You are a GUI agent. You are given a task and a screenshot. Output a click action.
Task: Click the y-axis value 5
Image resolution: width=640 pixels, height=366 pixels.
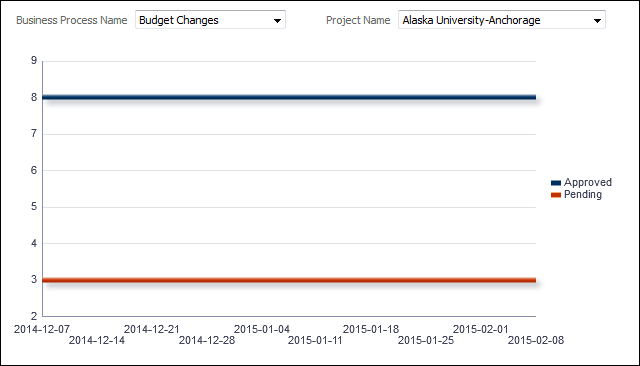(34, 206)
